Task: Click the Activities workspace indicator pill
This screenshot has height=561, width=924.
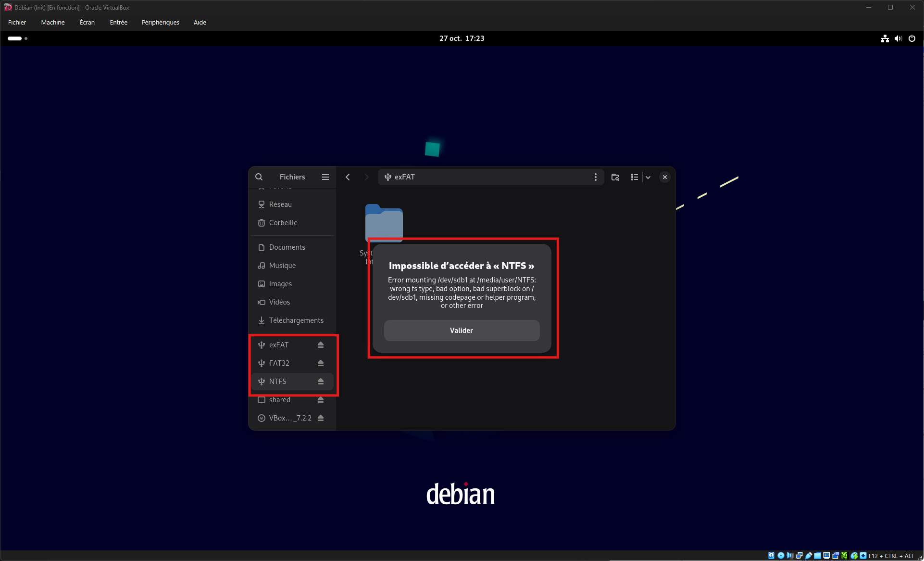Action: point(15,38)
